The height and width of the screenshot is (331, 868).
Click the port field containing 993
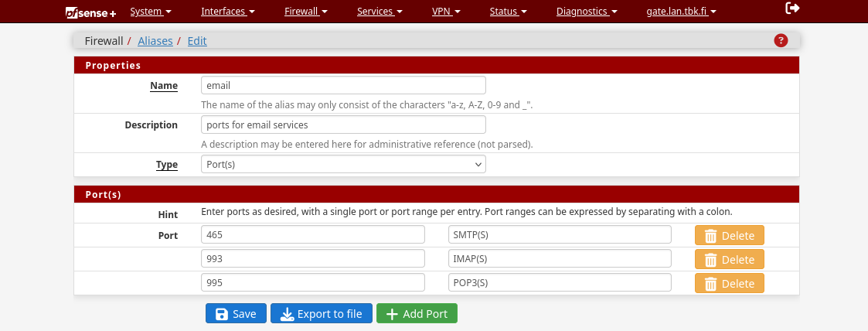(x=313, y=258)
